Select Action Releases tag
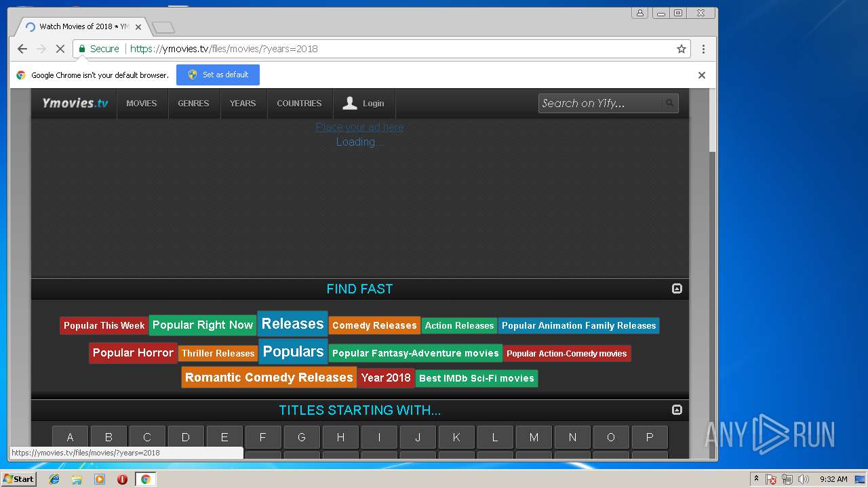Viewport: 868px width, 488px height. point(459,325)
